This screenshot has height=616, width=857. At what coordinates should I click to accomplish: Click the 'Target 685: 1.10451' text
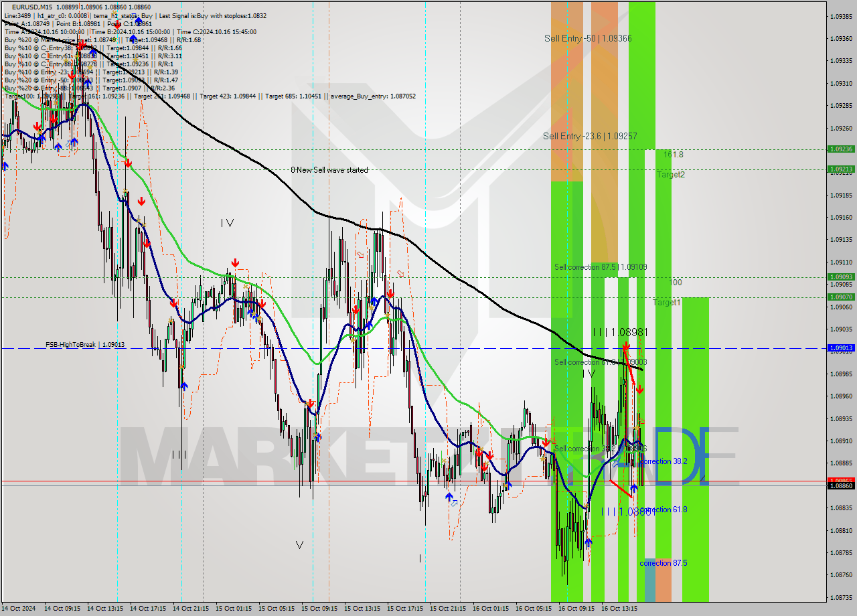294,96
